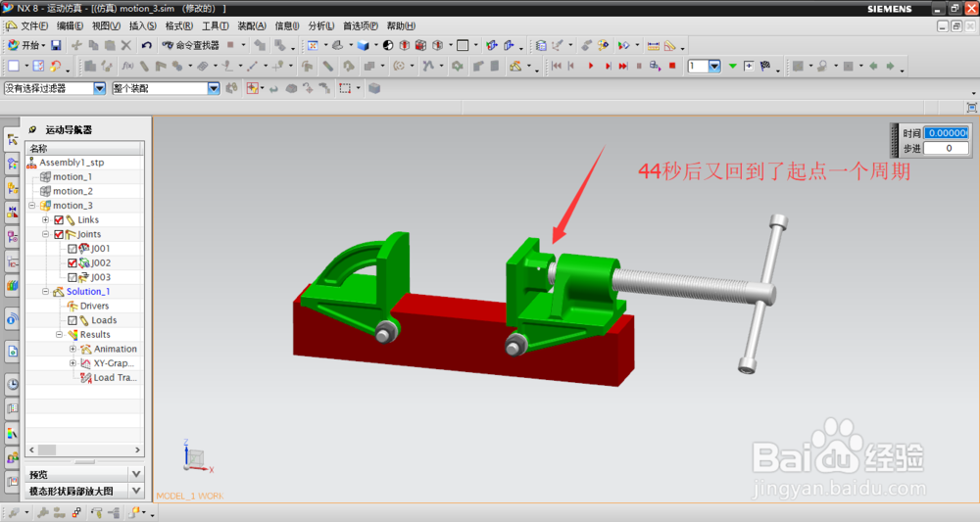Click navigator horizontal scrollbar right arrow
Viewport: 980px width, 522px height.
click(137, 450)
